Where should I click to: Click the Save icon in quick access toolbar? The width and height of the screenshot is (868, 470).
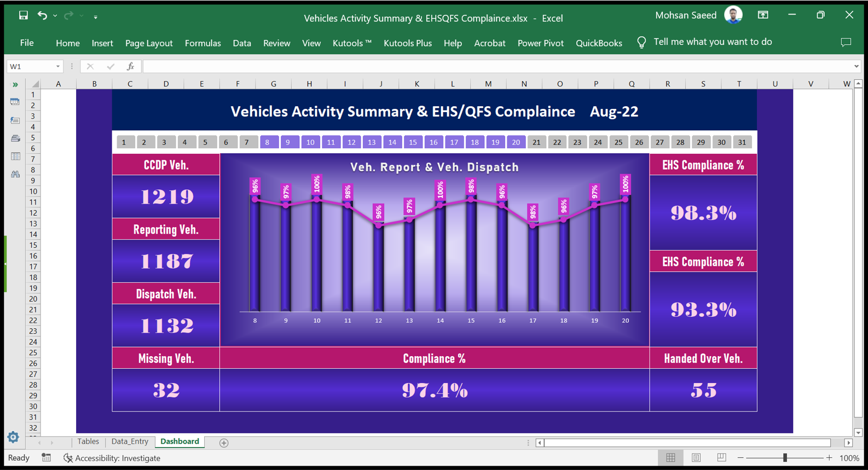23,15
